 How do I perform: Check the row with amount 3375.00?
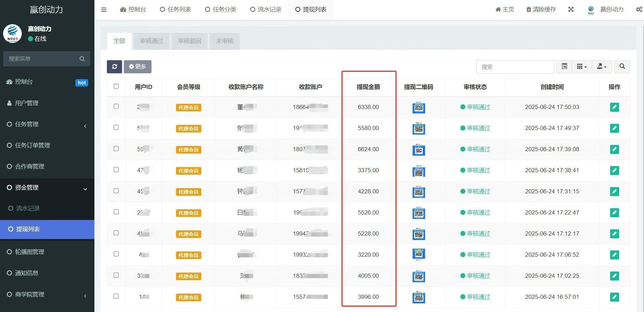[116, 169]
